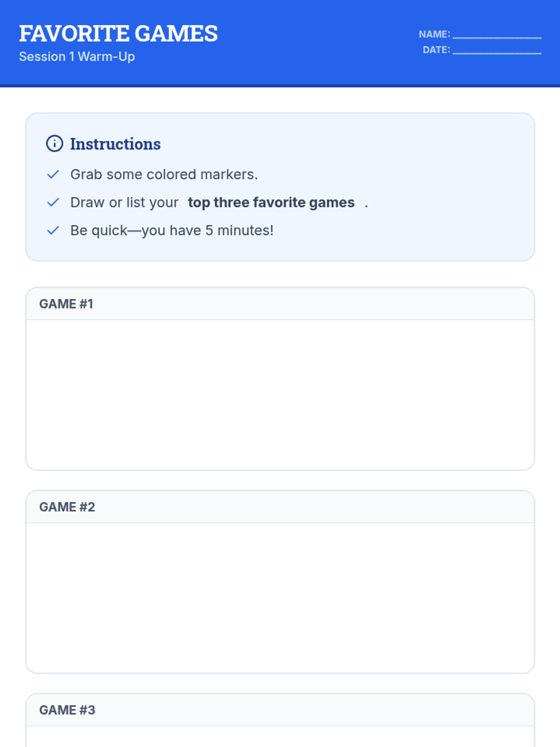Click the GAME #3 header label
Screen dimensions: 560x747
pyautogui.click(x=67, y=710)
